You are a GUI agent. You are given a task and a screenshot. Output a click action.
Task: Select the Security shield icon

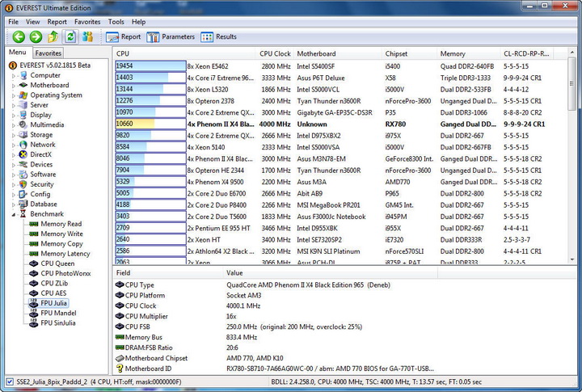click(23, 184)
